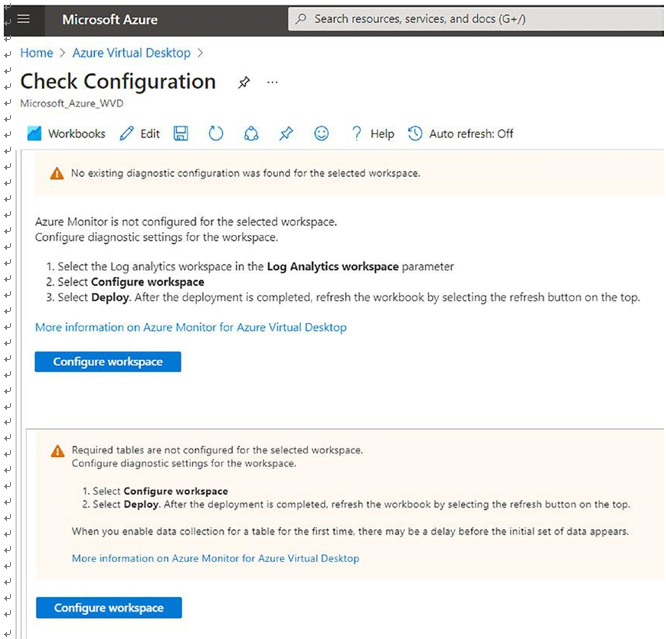This screenshot has height=639, width=666.
Task: Open Workbooks gallery
Action: pyautogui.click(x=66, y=133)
